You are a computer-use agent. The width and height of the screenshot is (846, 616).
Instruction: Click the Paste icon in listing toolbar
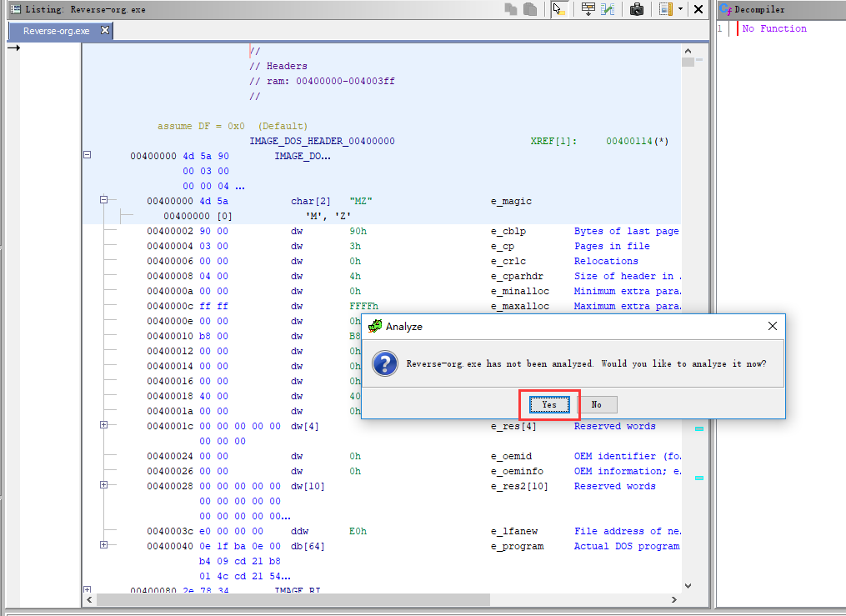tap(530, 9)
